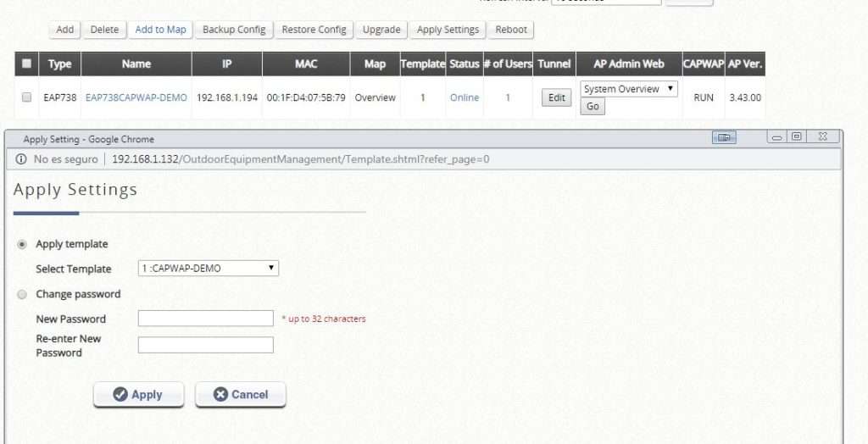Image resolution: width=868 pixels, height=444 pixels.
Task: Check the EAP738 row checkbox
Action: pos(26,97)
